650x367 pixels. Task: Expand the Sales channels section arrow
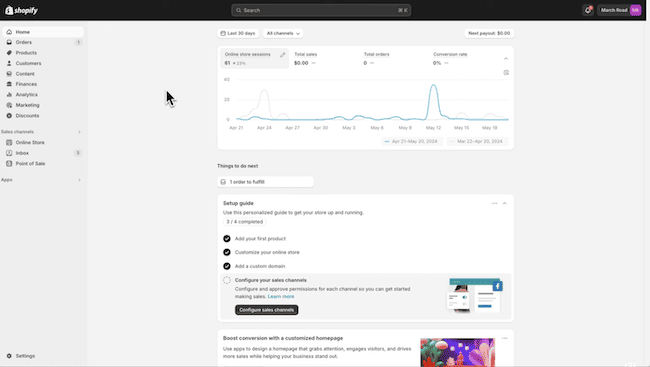79,132
